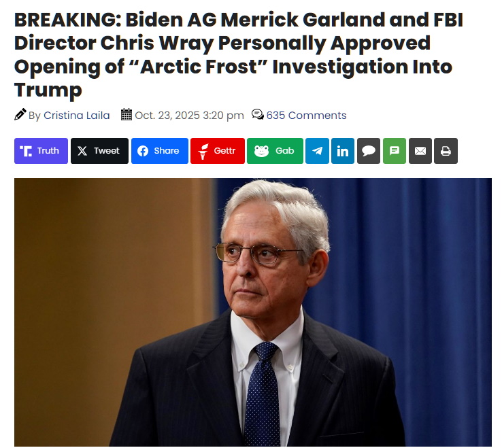Share via the Gab frog button
Screen dimensions: 502x448
pos(275,151)
